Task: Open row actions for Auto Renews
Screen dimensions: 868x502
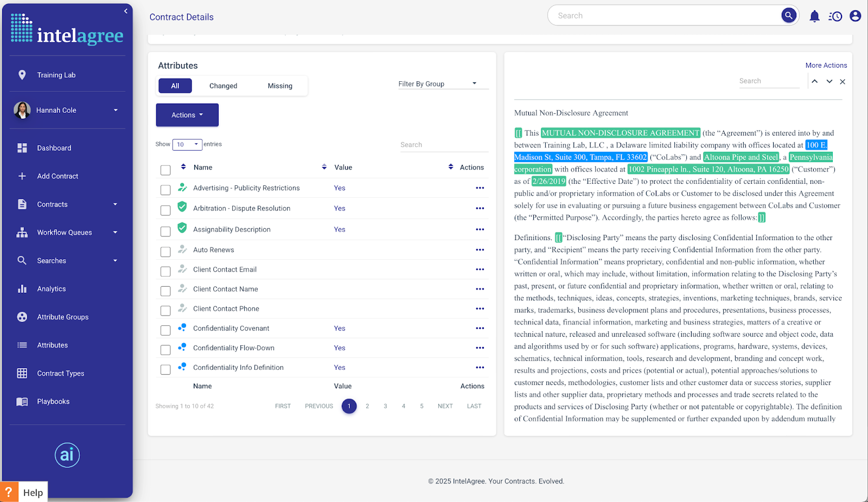Action: coord(480,250)
